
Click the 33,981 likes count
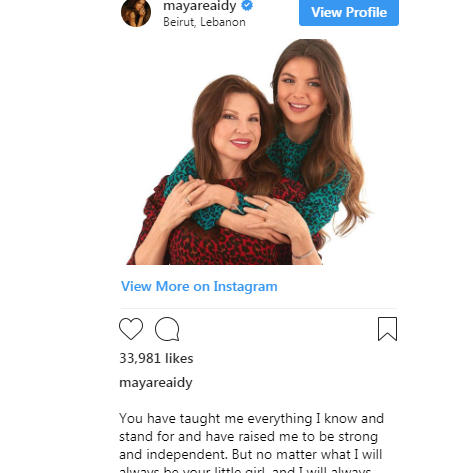coord(156,358)
